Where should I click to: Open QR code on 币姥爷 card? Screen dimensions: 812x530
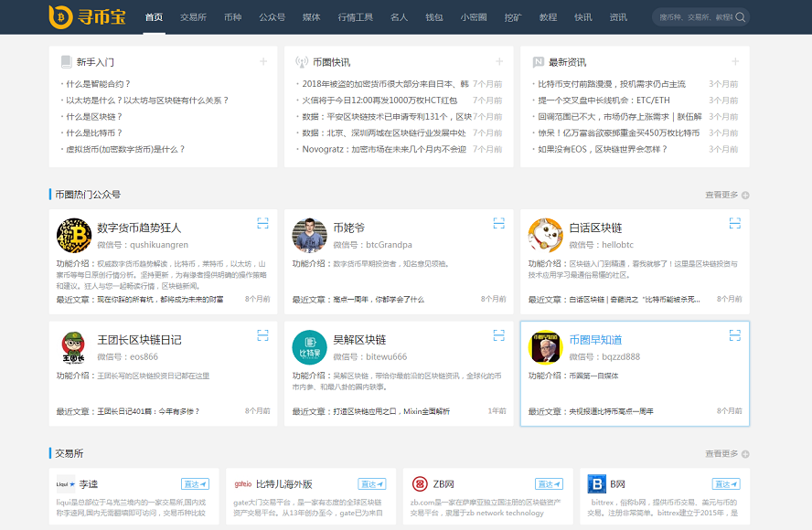[x=498, y=221]
